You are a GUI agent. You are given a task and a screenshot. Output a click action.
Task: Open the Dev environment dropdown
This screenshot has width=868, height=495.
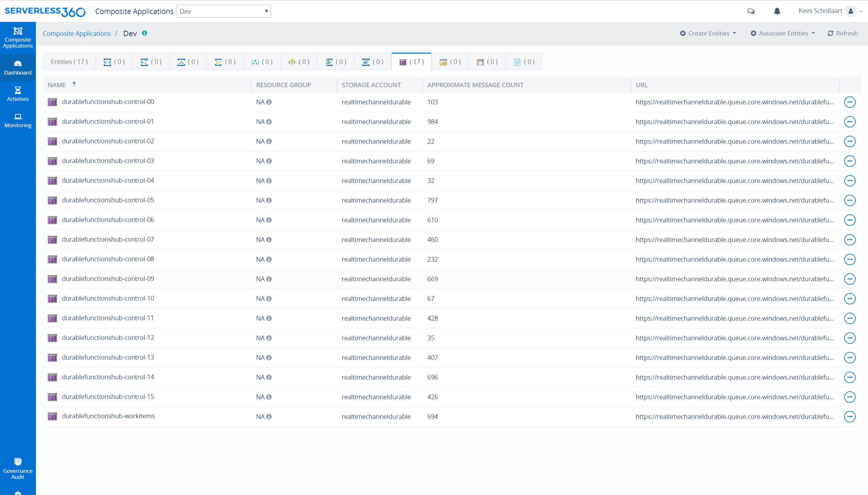223,11
